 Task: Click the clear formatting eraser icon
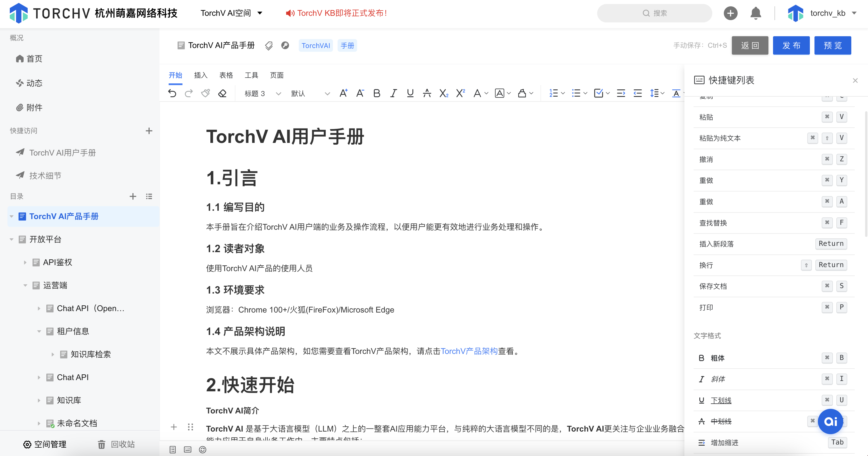point(222,93)
